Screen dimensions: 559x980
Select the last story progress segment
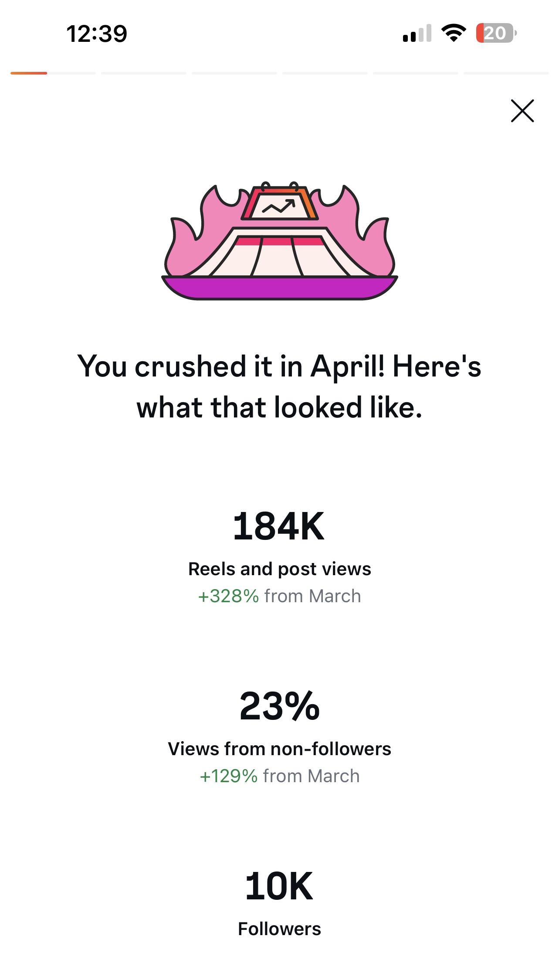[x=505, y=73]
